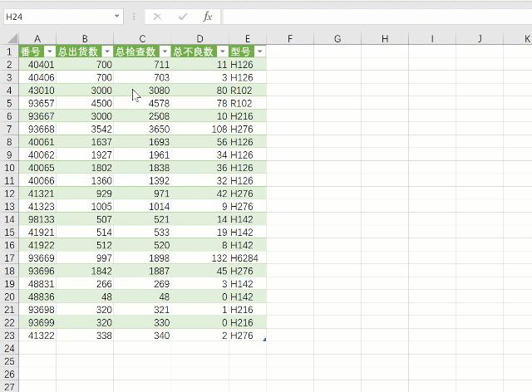Open the 番号 column filter dropdown
The image size is (532, 392).
[48, 51]
